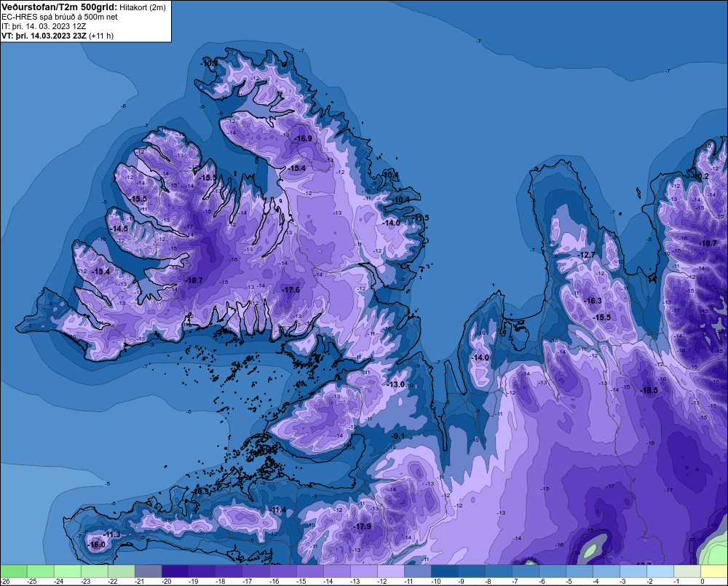
Task: Click the -17.9 temperature label
Action: (362, 526)
